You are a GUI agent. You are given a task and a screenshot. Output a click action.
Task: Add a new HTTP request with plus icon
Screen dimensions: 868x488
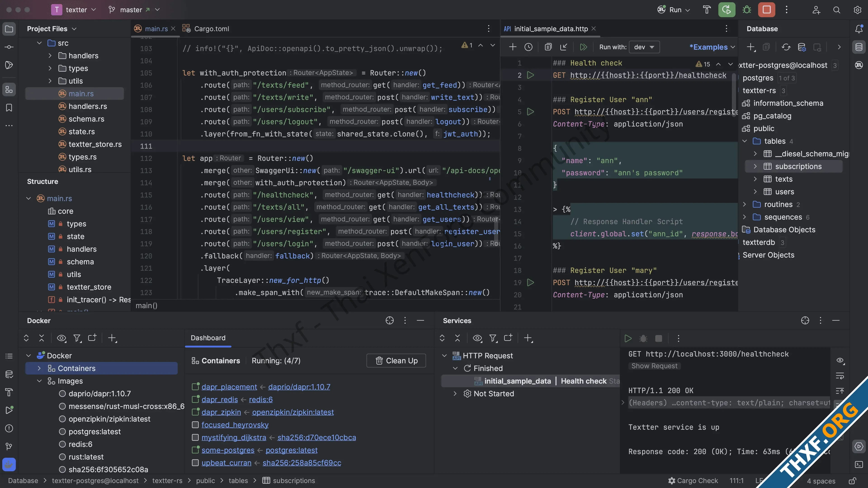(512, 47)
